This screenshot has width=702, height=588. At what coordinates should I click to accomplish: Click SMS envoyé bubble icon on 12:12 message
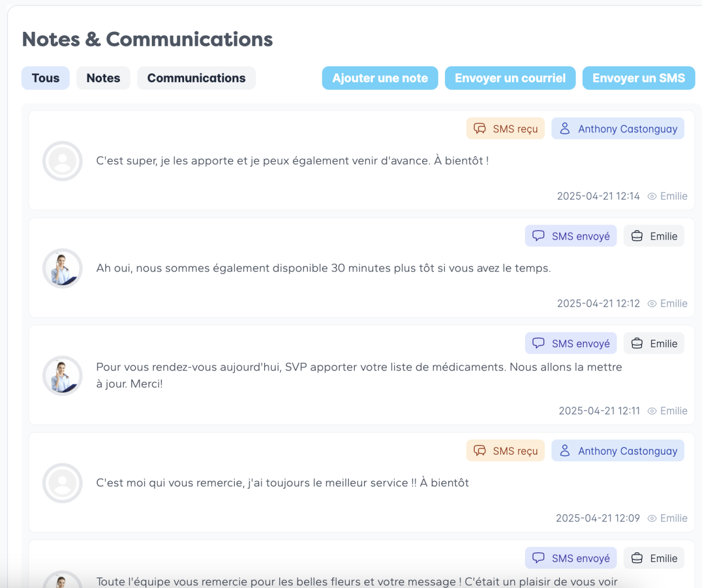538,236
